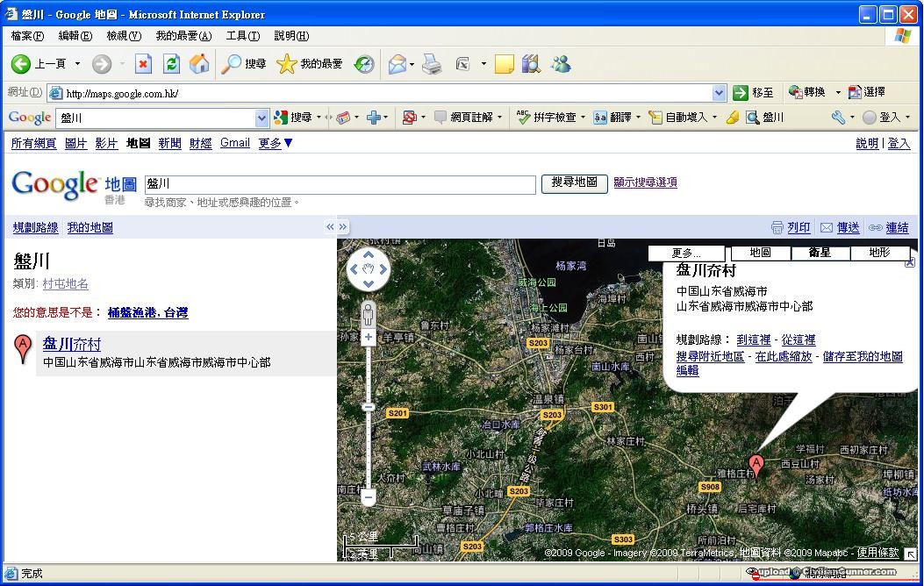
Task: Switch map view to 地圖
Action: click(760, 253)
